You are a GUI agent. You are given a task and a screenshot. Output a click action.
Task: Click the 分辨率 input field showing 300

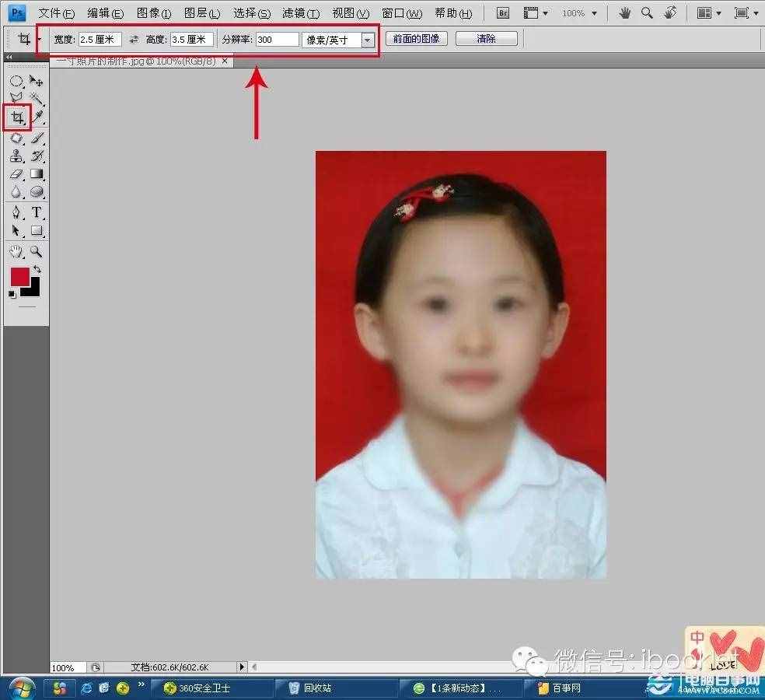(276, 39)
